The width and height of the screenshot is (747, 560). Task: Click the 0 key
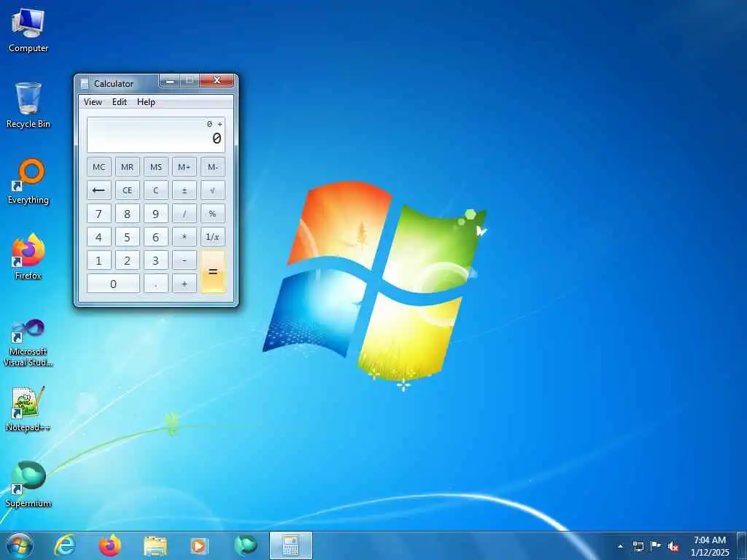click(x=113, y=284)
